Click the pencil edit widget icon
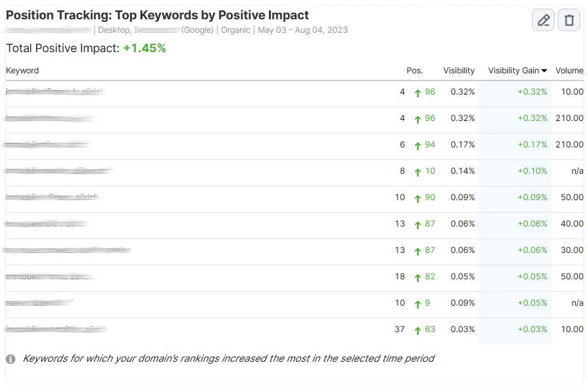Viewport: 588px width, 392px height. pos(544,20)
